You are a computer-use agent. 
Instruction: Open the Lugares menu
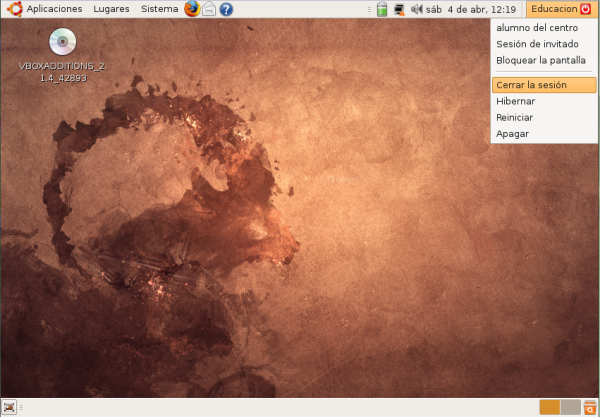click(x=111, y=9)
